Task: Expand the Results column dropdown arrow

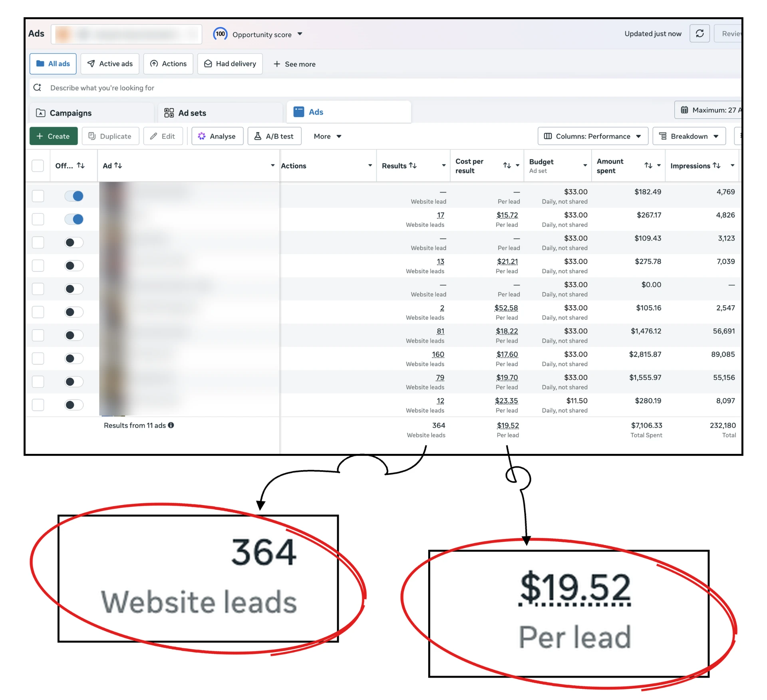Action: (x=444, y=165)
